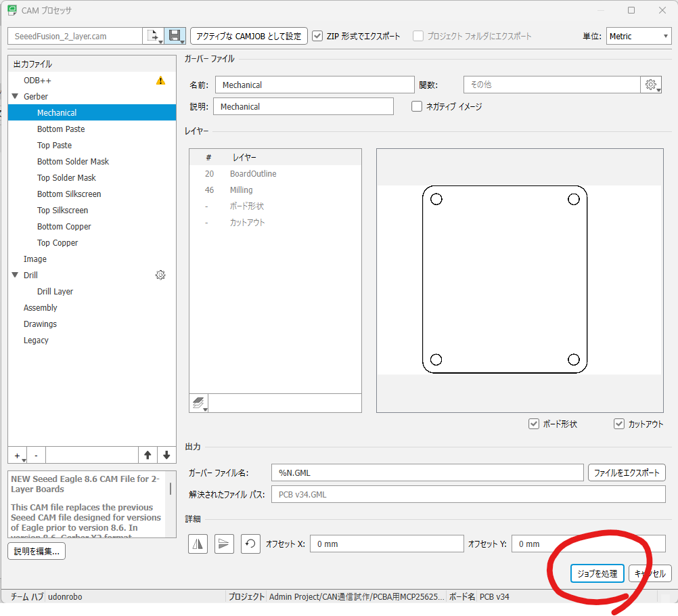Open the 単位 Metric dropdown
The width and height of the screenshot is (678, 616).
[638, 37]
